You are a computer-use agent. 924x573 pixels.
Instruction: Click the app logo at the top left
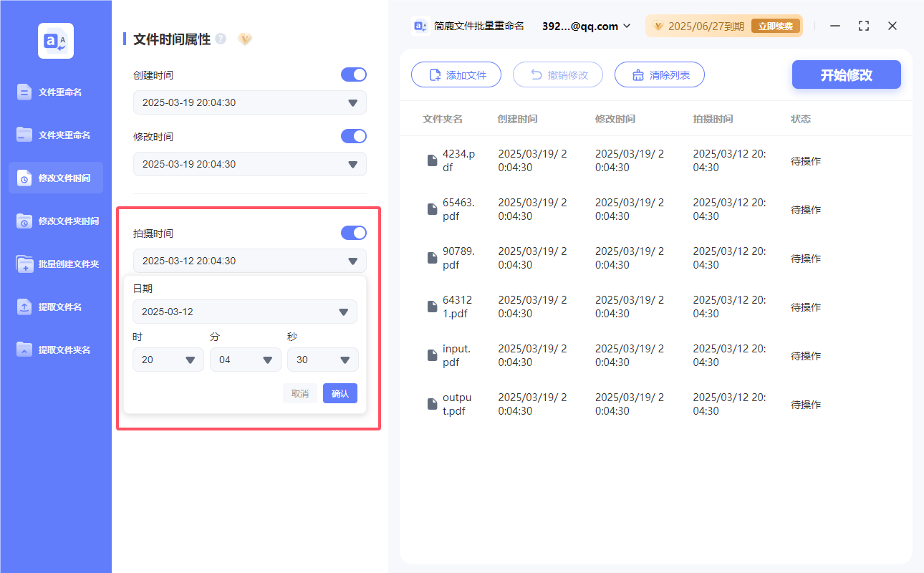[x=55, y=40]
